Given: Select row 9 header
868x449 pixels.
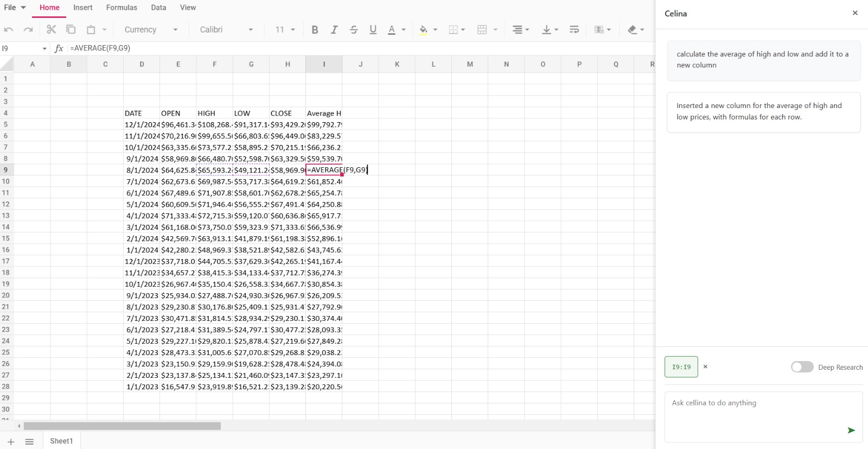Looking at the screenshot, I should (6, 170).
